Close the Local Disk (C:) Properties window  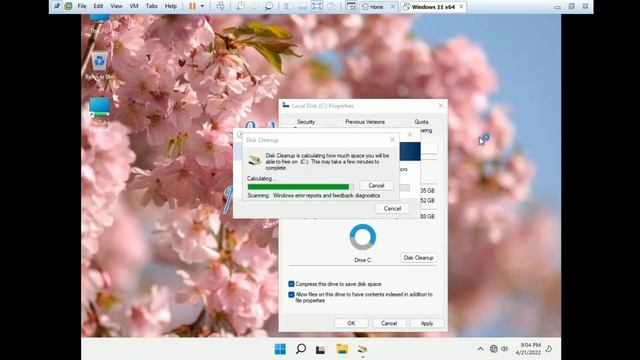pos(440,105)
